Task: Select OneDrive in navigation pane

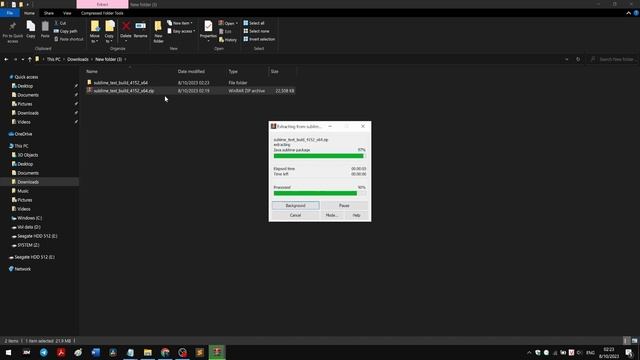Action: point(23,134)
